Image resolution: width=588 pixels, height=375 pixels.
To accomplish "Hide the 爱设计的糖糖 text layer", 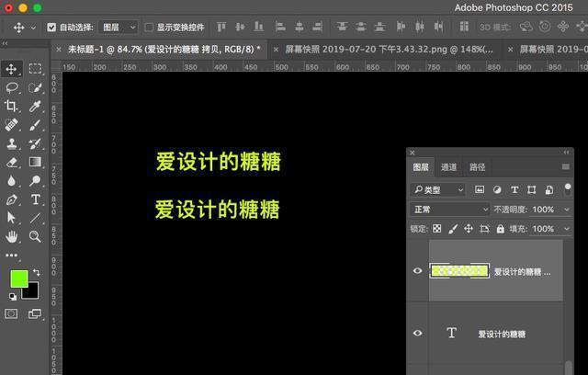I will point(417,333).
